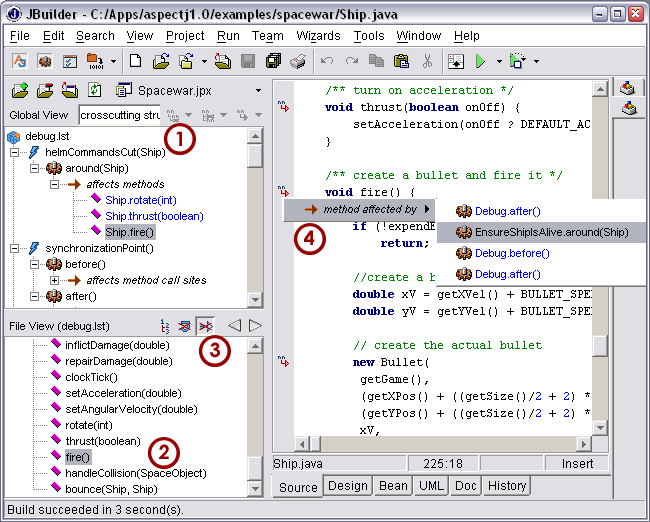650x522 pixels.
Task: Toggle the highlighted crosscutting filter in File View
Action: pos(206,325)
